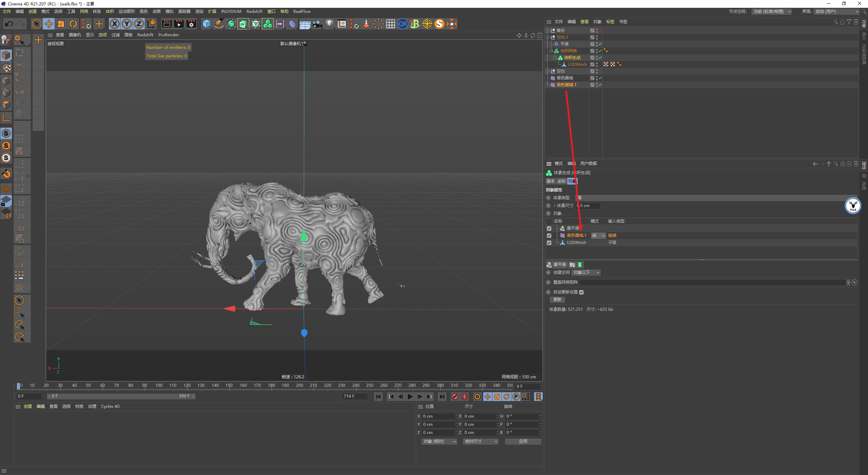The width and height of the screenshot is (868, 475).
Task: Open 创建空间 对象以下 dropdown
Action: pyautogui.click(x=586, y=272)
